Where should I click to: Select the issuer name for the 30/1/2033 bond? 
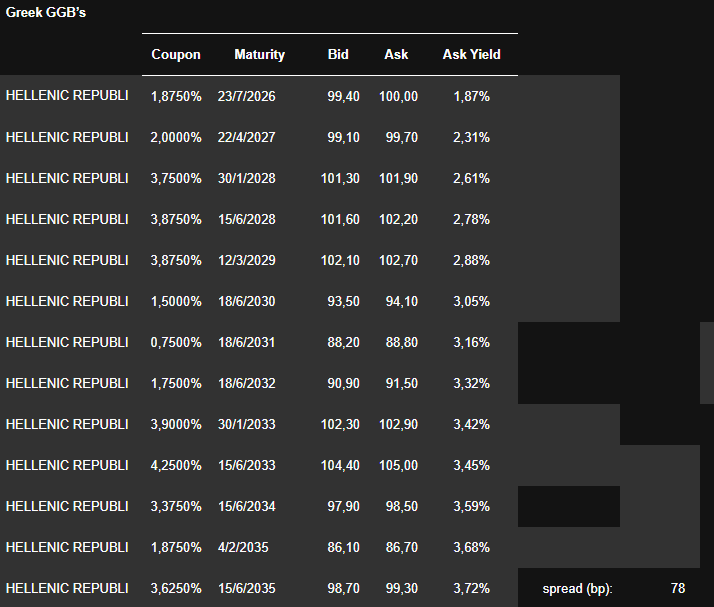[67, 424]
